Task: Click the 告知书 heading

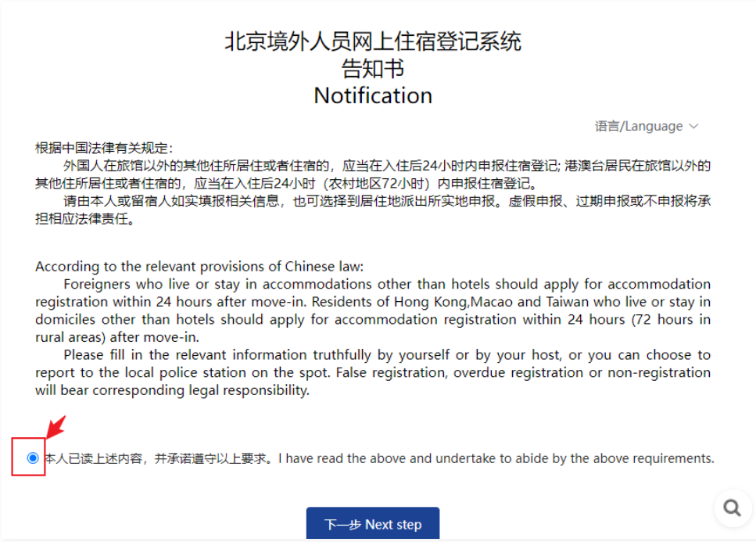Action: 373,68
